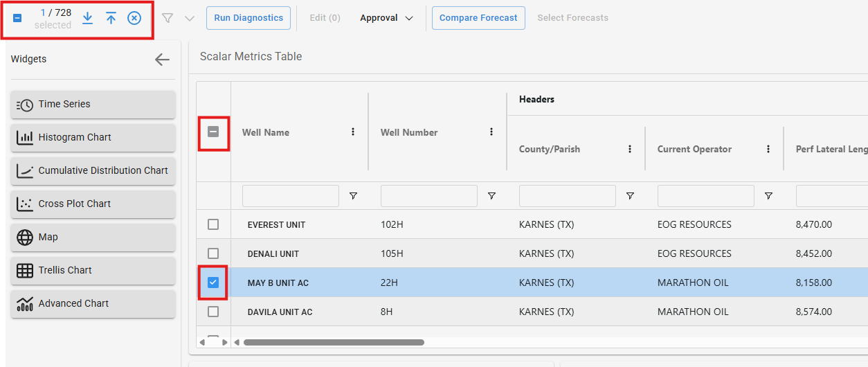
Task: Click the pinned-column left scroll arrow
Action: pos(203,342)
